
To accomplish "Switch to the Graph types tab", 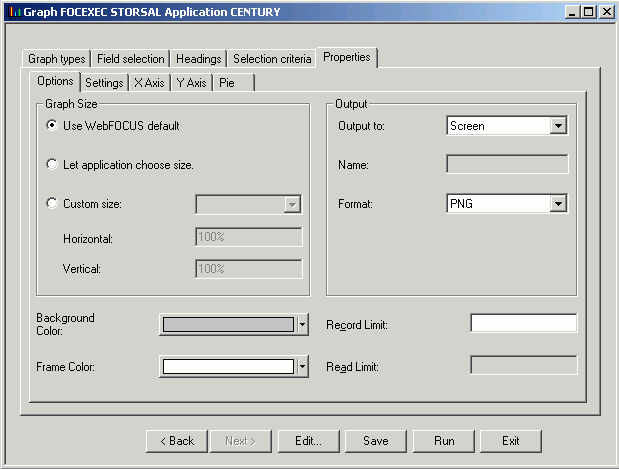I will pos(56,59).
